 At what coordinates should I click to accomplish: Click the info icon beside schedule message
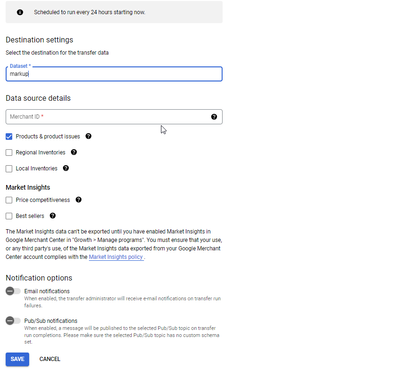tap(20, 12)
